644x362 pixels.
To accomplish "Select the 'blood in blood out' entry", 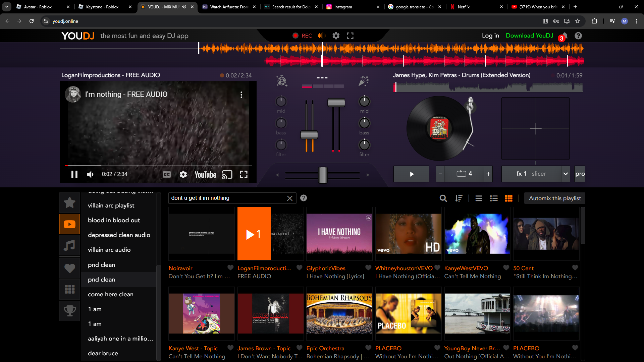I will [x=114, y=220].
